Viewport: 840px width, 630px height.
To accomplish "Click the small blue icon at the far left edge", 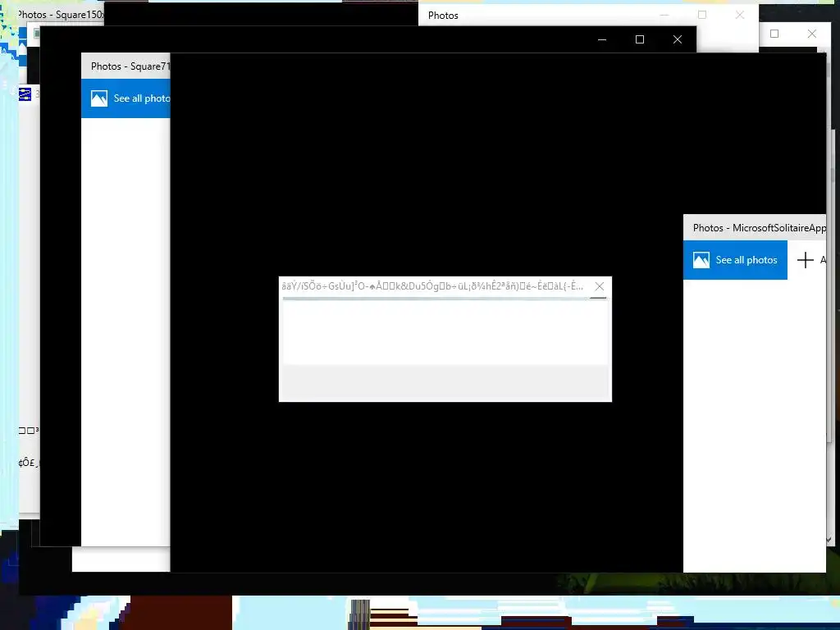I will click(x=25, y=95).
